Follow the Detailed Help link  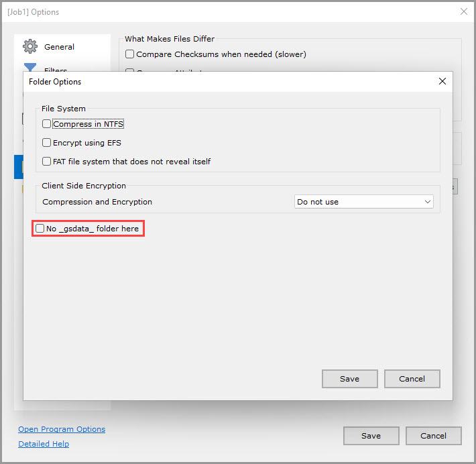click(44, 444)
